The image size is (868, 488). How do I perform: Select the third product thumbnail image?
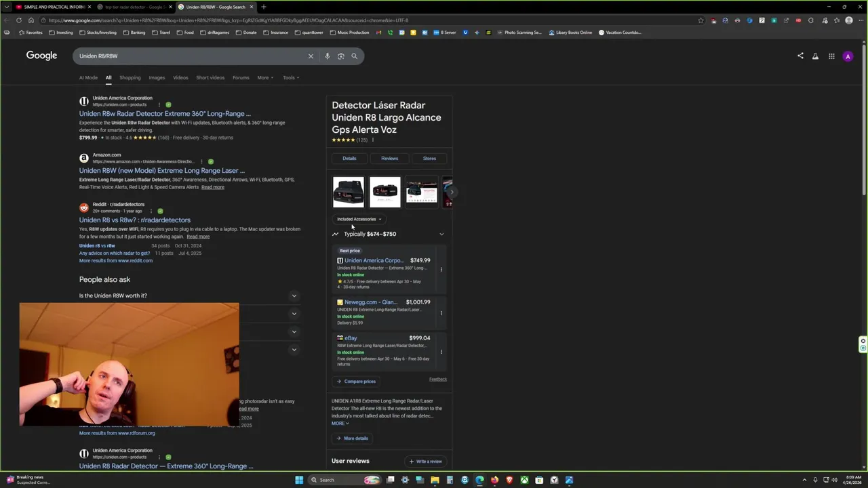[x=422, y=192]
